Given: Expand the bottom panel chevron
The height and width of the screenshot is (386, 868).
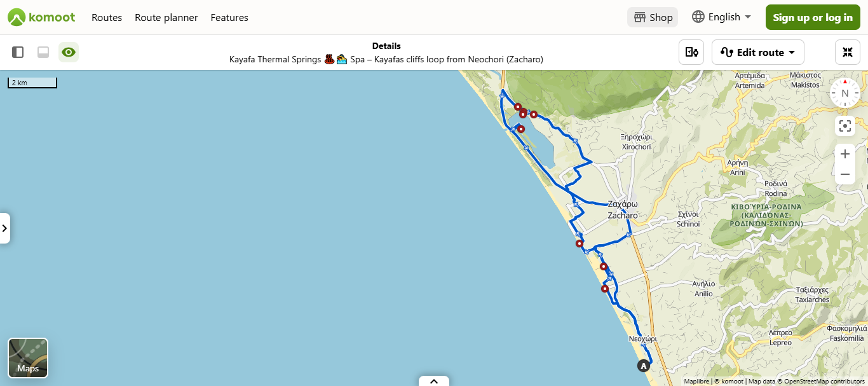Looking at the screenshot, I should pos(434,381).
